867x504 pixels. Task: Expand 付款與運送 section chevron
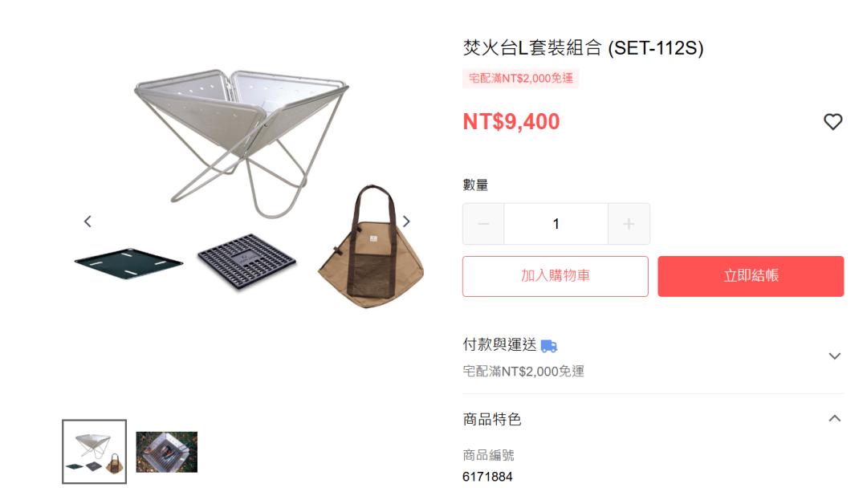click(x=834, y=356)
